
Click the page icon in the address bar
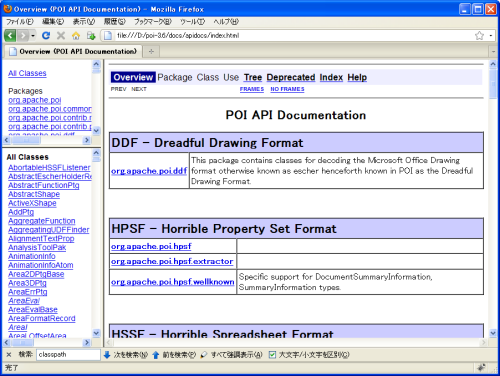[x=108, y=35]
